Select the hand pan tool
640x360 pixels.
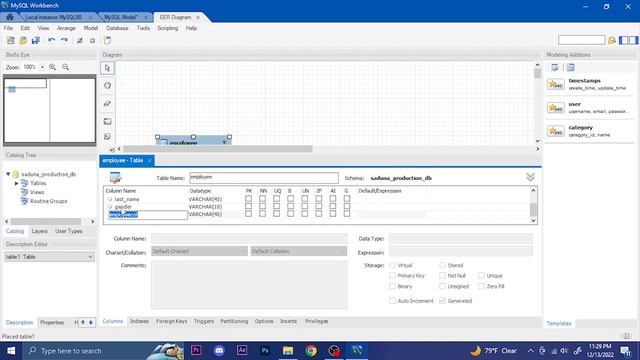(x=107, y=85)
